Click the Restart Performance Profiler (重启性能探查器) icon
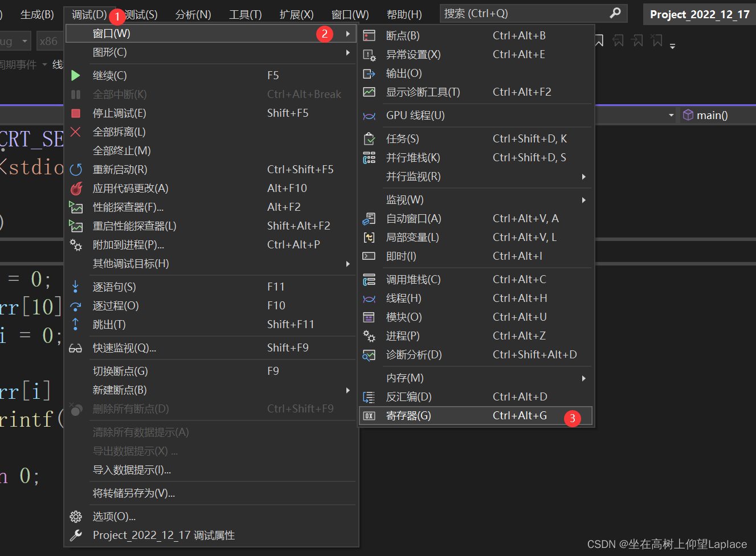Viewport: 756px width, 556px height. (x=76, y=226)
